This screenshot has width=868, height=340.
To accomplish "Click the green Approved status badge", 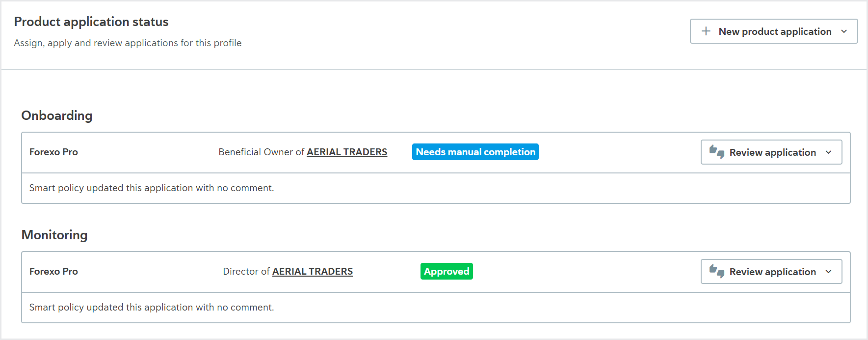I will tap(447, 271).
